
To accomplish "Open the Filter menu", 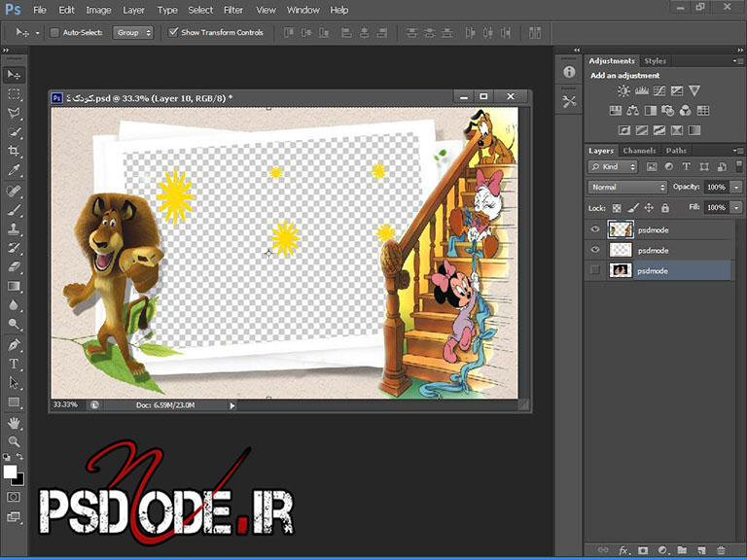I will tap(233, 10).
